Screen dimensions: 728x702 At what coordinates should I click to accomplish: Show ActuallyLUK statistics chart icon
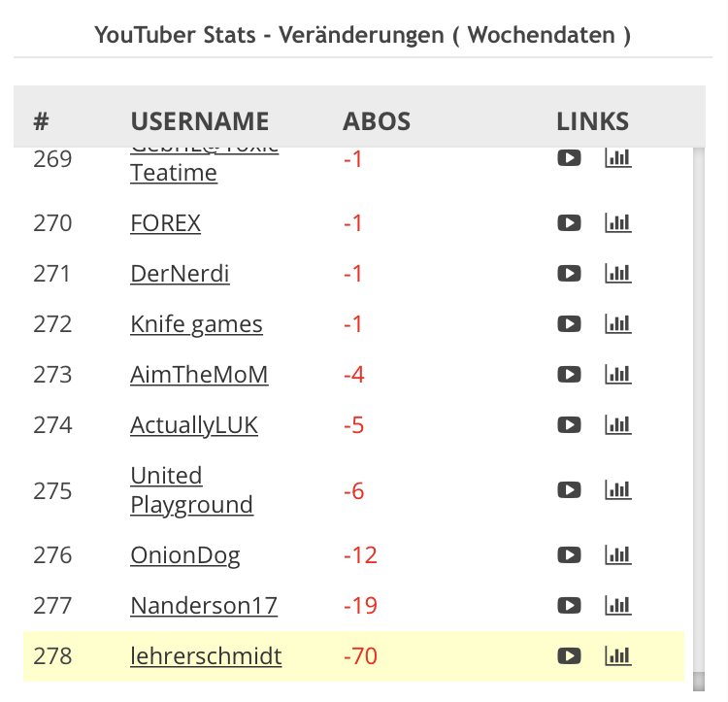click(x=617, y=425)
